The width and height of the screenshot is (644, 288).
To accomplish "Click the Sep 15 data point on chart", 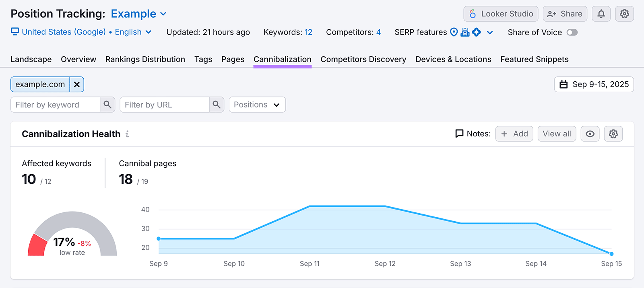I will 611,254.
